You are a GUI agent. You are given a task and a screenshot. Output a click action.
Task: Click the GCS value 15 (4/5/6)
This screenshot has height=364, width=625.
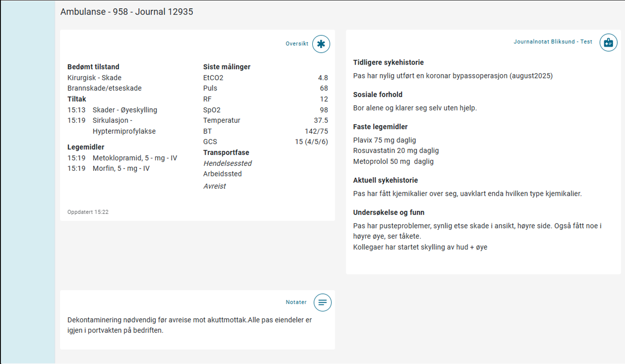coord(311,142)
